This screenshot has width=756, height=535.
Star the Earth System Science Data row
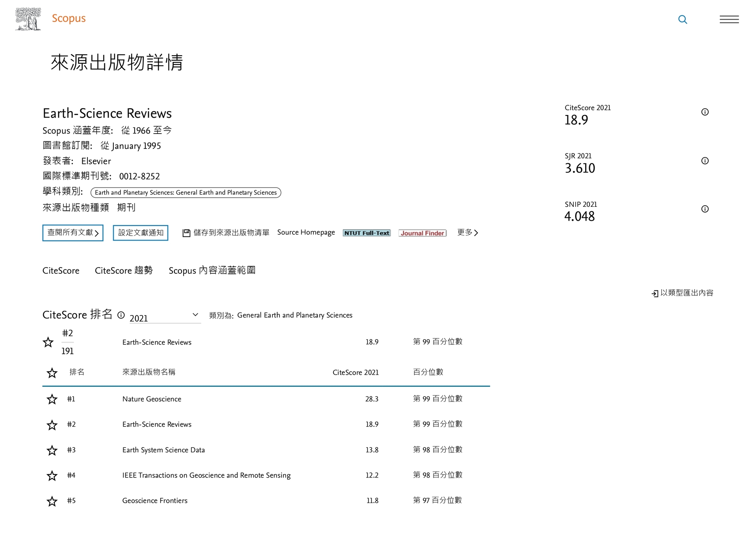[x=52, y=450]
